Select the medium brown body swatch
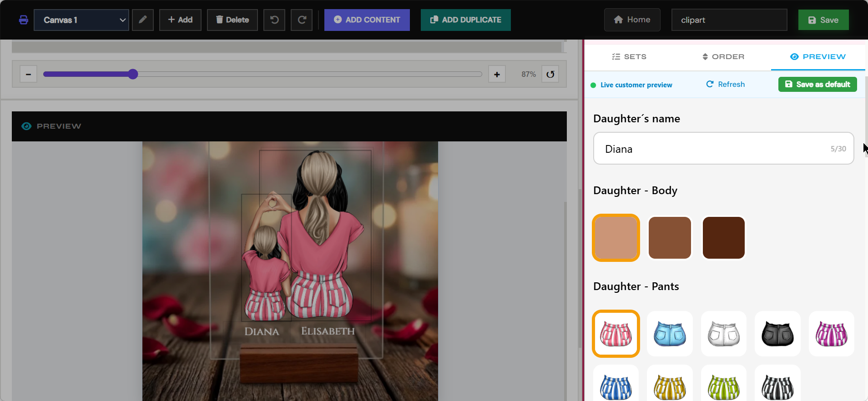This screenshot has height=401, width=868. 670,238
